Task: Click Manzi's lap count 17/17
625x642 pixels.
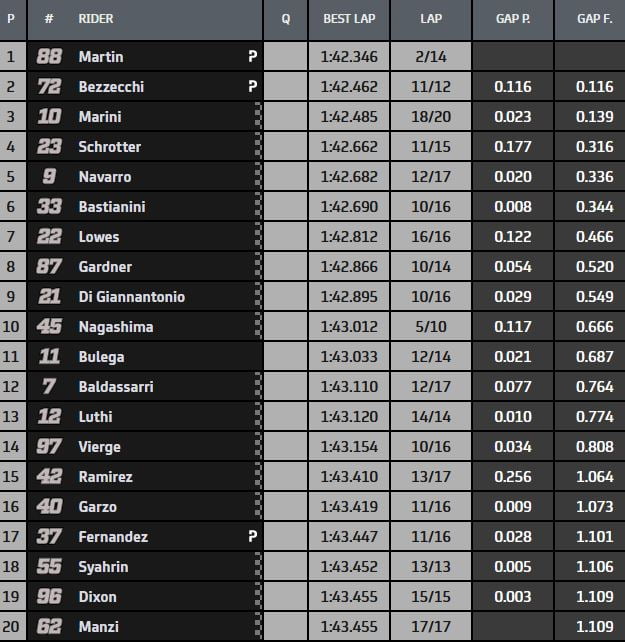Action: 430,627
